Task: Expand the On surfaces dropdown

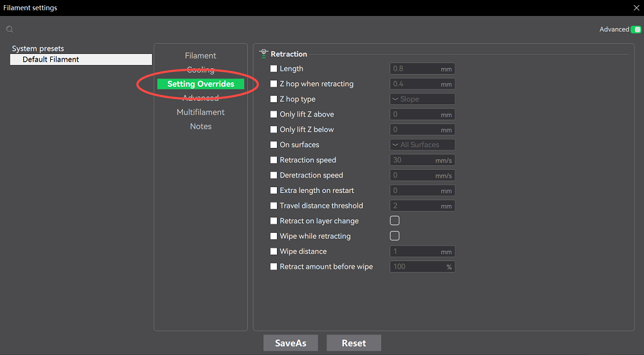Action: pyautogui.click(x=422, y=145)
